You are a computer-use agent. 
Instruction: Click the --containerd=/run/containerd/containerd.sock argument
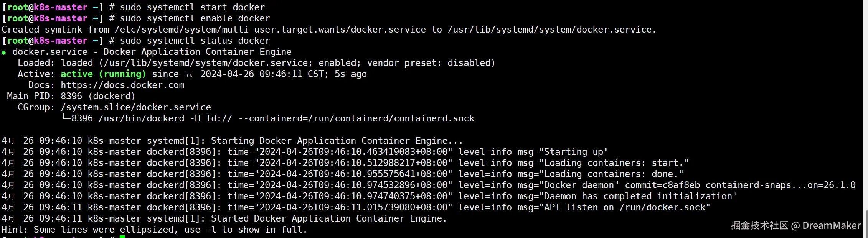(x=356, y=118)
